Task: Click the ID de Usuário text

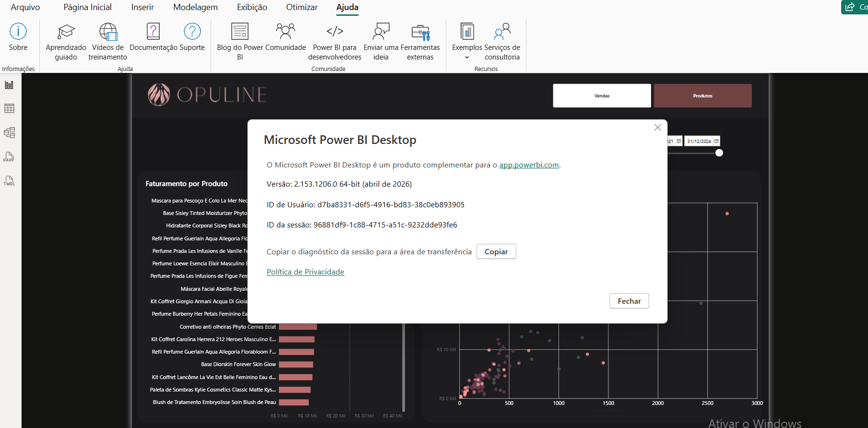Action: coord(366,204)
